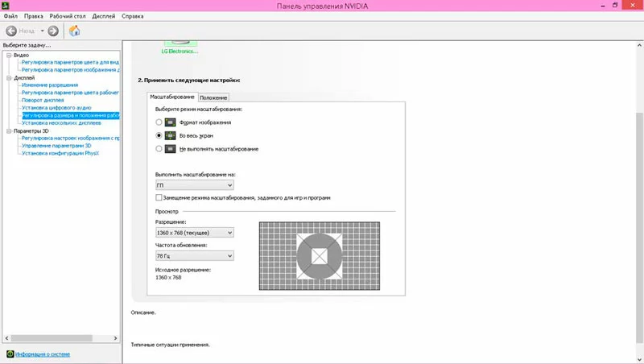The width and height of the screenshot is (644, 364).
Task: Collapse the 'Дисплей' tree node
Action: click(x=9, y=77)
